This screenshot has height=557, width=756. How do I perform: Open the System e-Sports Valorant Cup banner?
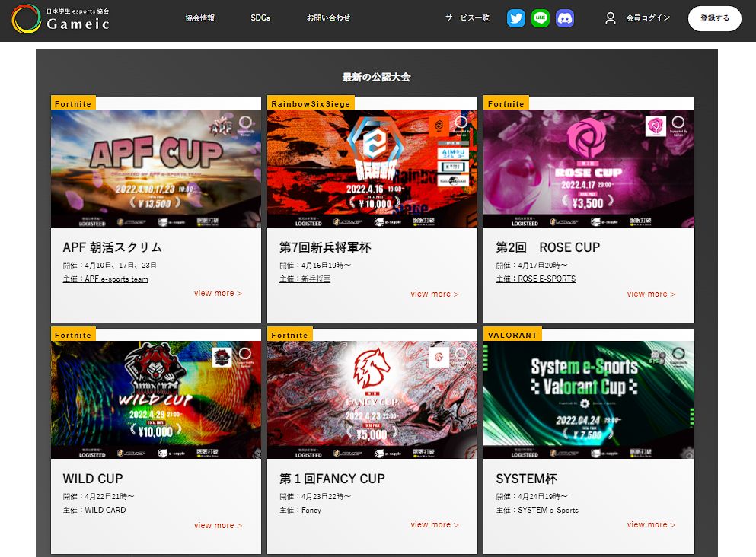point(589,399)
